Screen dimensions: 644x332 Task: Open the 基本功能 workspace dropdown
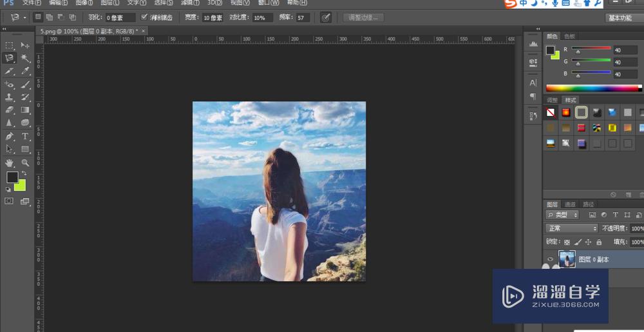point(624,17)
